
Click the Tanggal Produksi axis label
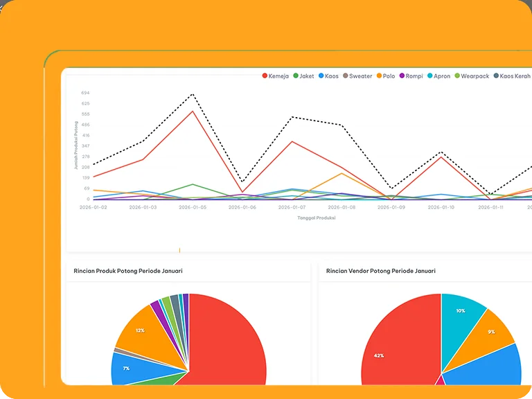[x=316, y=218]
